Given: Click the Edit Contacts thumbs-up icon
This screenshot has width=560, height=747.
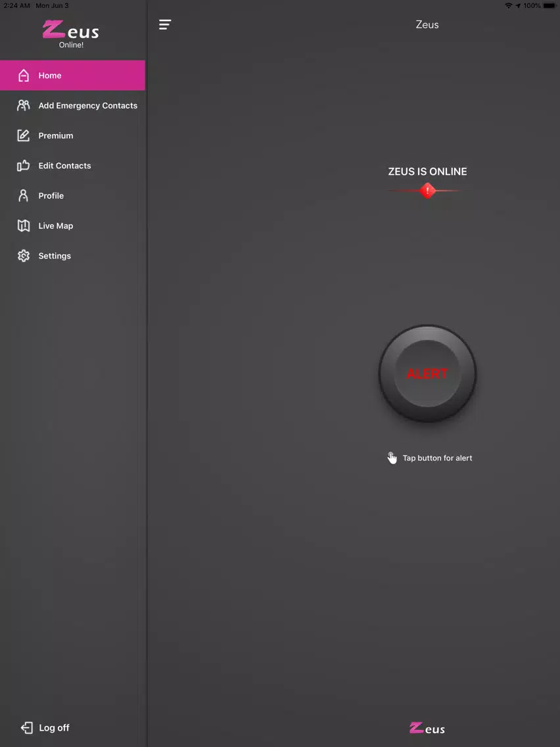Looking at the screenshot, I should pyautogui.click(x=24, y=165).
